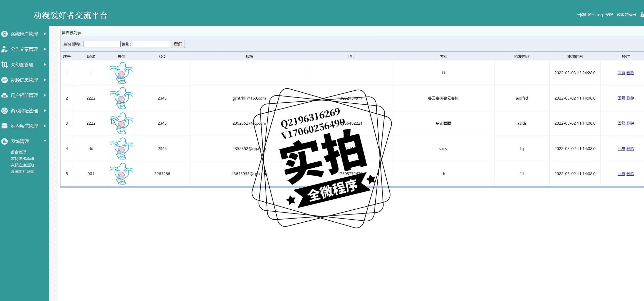Click 删除 for the asdfsd row
Viewport: 644px width, 301px height.
click(630, 98)
